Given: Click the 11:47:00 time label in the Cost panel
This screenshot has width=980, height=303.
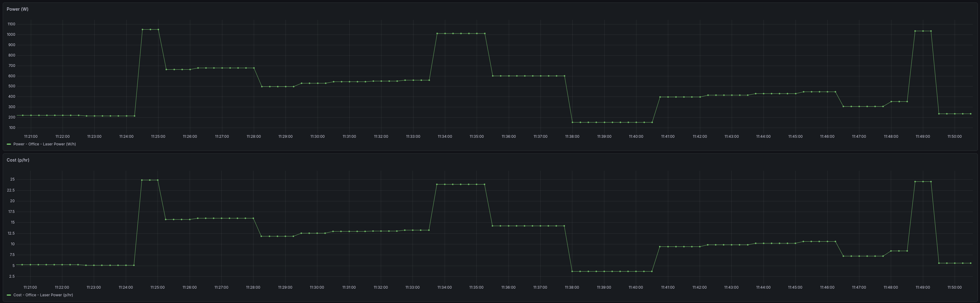Looking at the screenshot, I should pyautogui.click(x=859, y=287).
